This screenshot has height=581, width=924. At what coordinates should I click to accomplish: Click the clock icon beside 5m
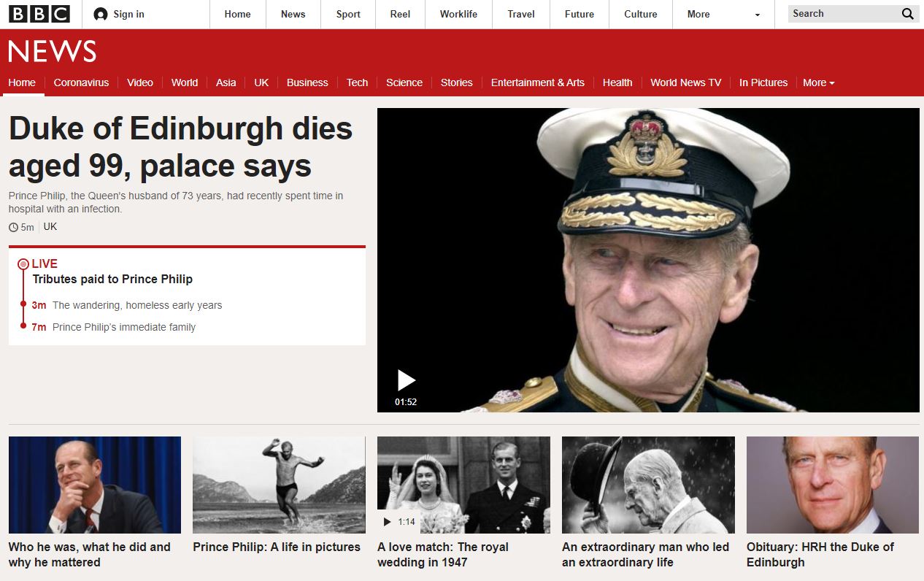tap(13, 228)
